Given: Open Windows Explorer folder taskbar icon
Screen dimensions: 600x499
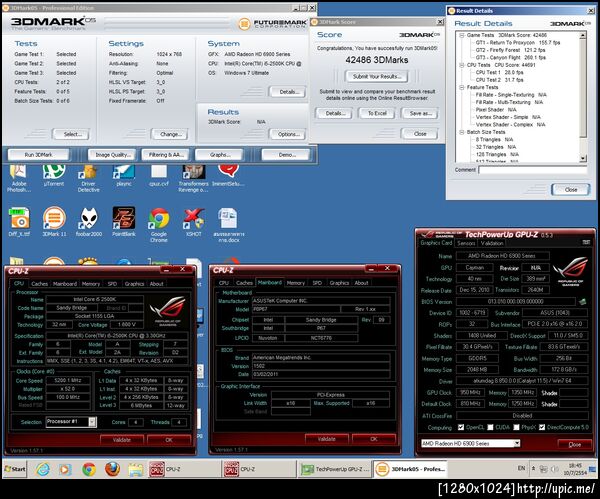Looking at the screenshot, I should 135,469.
